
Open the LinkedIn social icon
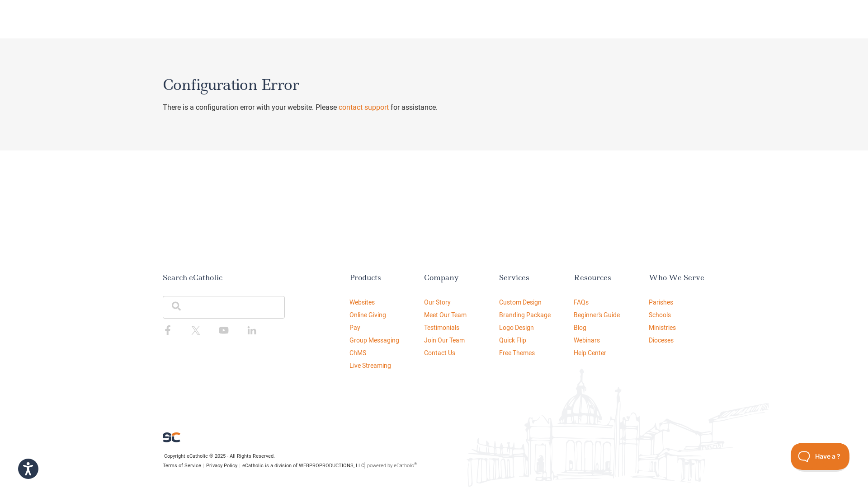click(252, 330)
